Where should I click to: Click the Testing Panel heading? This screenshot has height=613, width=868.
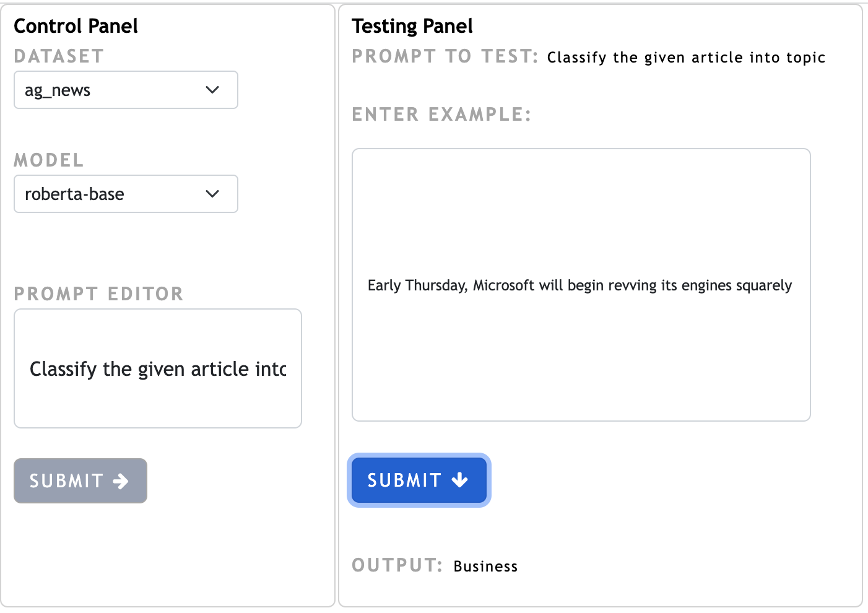(412, 26)
